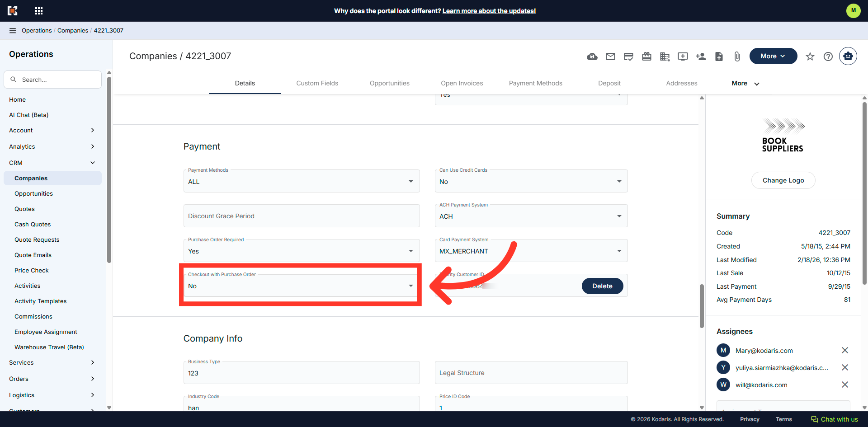Open the More tabs dropdown
The image size is (868, 427).
tap(745, 83)
